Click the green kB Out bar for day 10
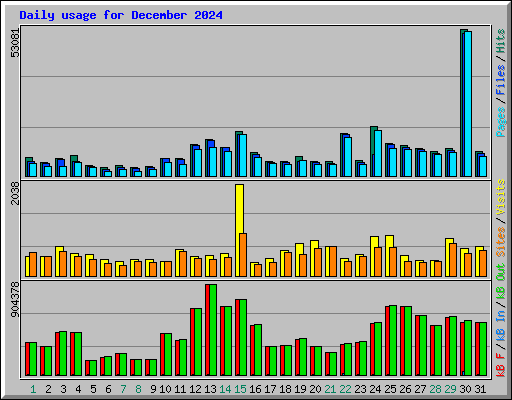 pos(168,355)
